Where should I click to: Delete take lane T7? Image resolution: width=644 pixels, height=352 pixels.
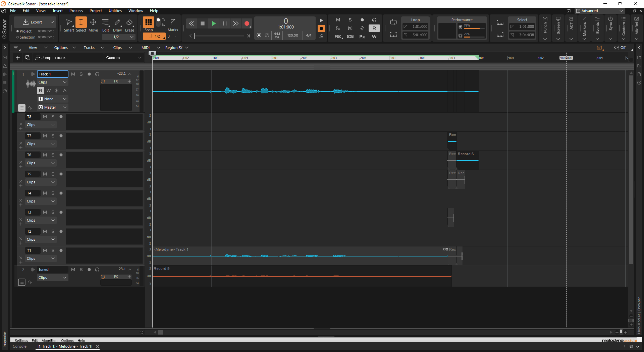pyautogui.click(x=21, y=143)
